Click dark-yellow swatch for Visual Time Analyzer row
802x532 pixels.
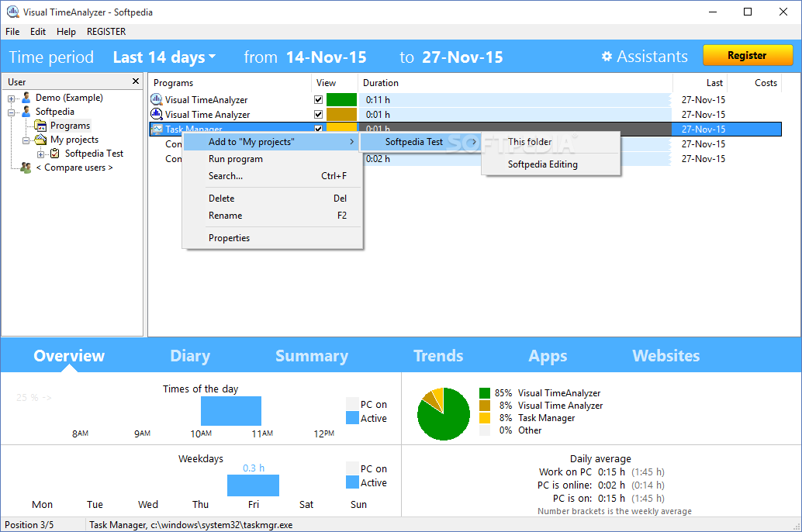tap(341, 114)
